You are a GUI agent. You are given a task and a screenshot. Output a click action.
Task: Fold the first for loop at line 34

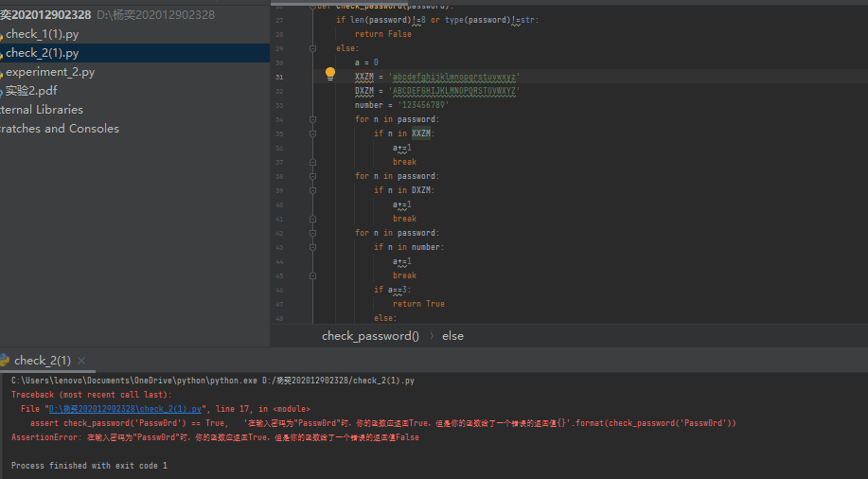coord(312,119)
